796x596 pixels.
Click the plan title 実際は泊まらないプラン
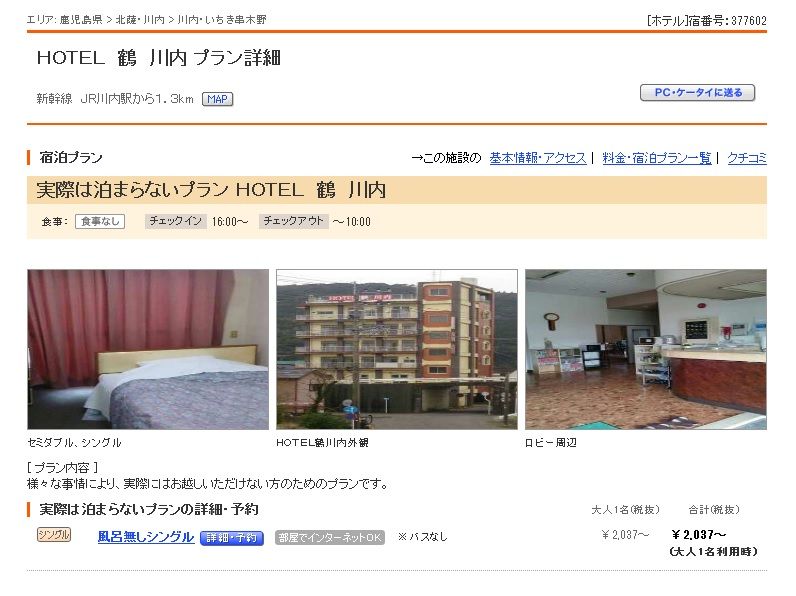pos(132,190)
